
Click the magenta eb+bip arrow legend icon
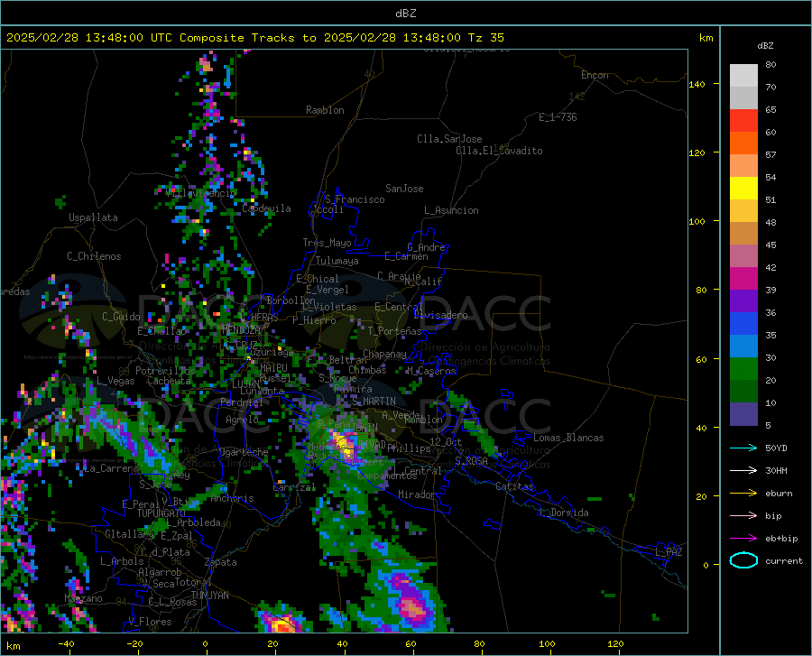pos(743,538)
